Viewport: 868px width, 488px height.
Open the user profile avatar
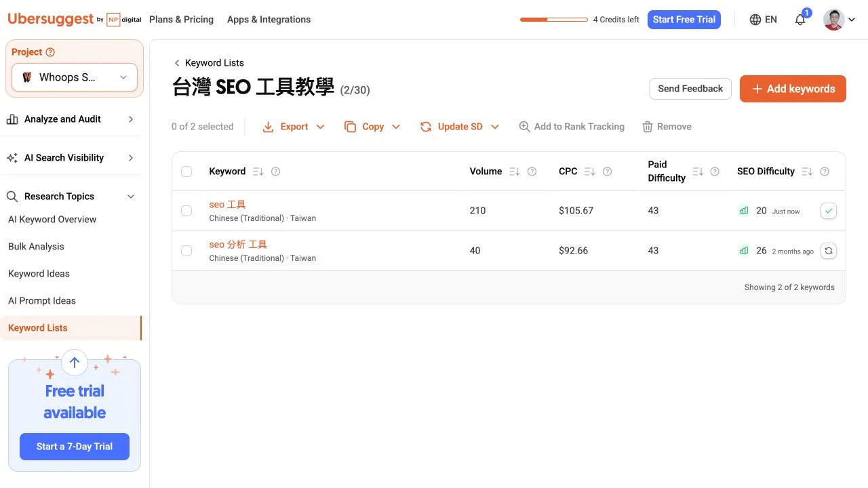[x=833, y=20]
